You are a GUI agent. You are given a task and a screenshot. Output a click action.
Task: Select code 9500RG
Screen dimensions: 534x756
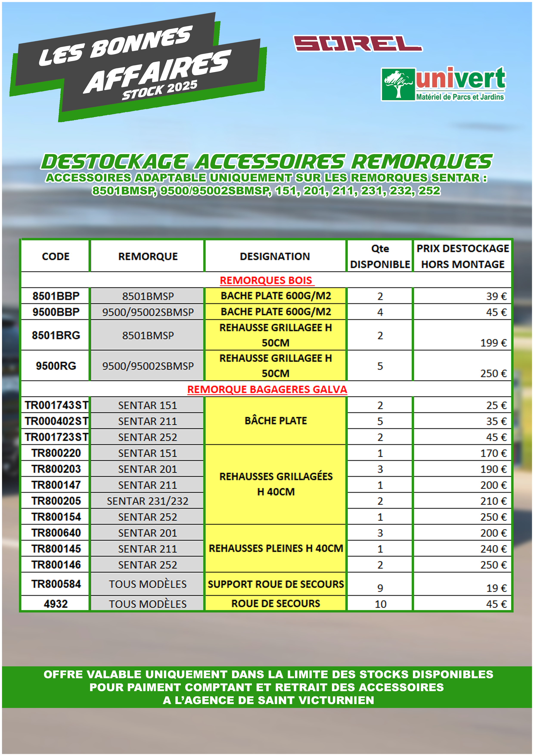pyautogui.click(x=56, y=366)
